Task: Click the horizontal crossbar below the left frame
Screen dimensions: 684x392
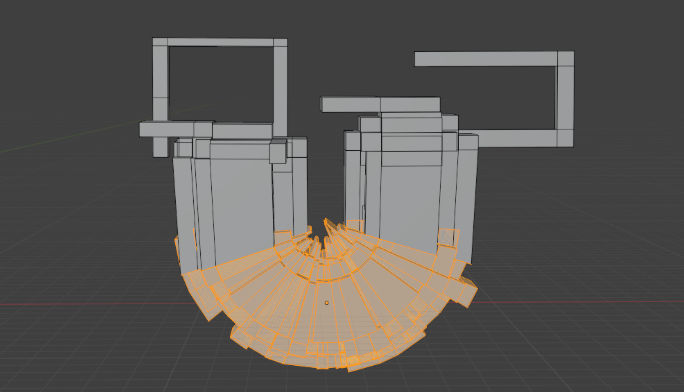Action: (x=206, y=130)
